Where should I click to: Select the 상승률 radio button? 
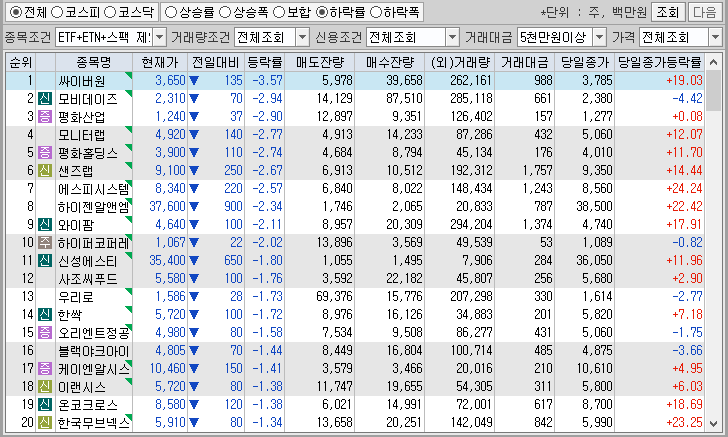pos(171,13)
